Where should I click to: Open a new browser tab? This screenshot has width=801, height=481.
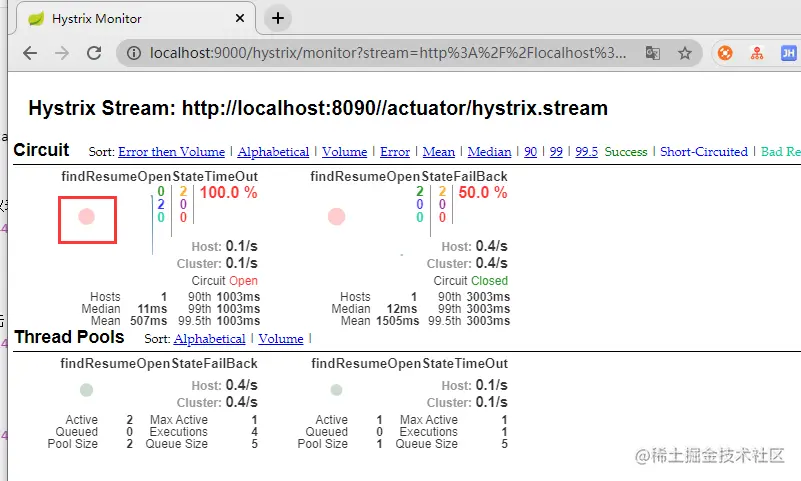pyautogui.click(x=278, y=18)
